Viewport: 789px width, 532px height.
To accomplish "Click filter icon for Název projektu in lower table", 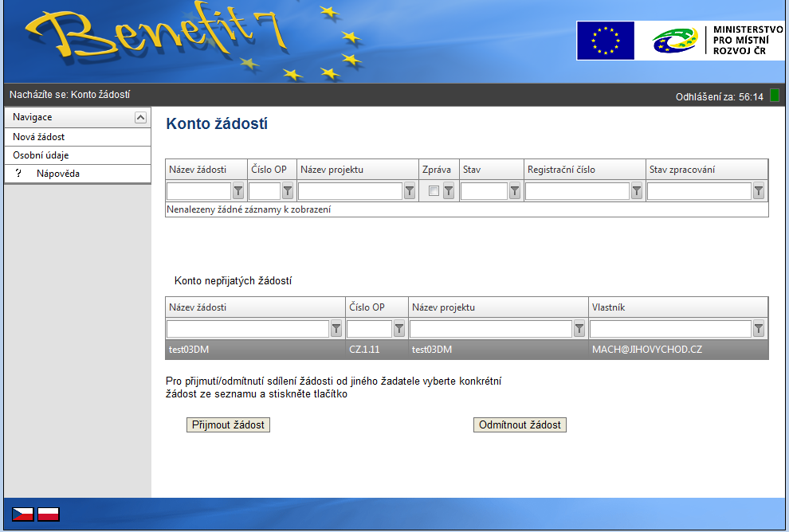I will 579,329.
